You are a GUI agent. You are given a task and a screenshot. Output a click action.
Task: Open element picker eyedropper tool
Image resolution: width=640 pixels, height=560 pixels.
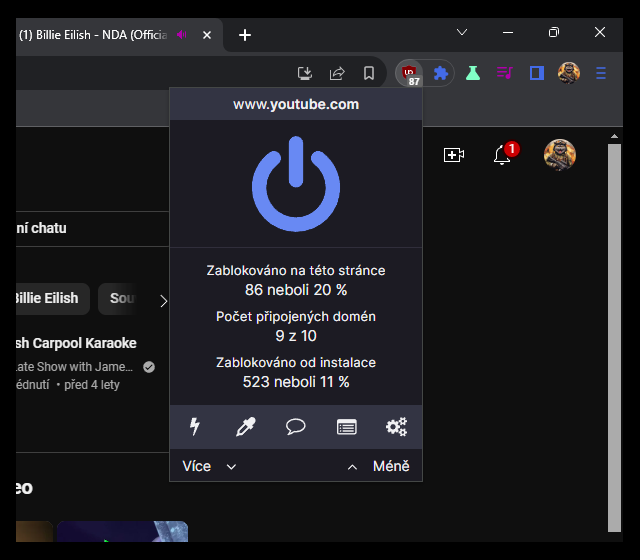tap(245, 427)
